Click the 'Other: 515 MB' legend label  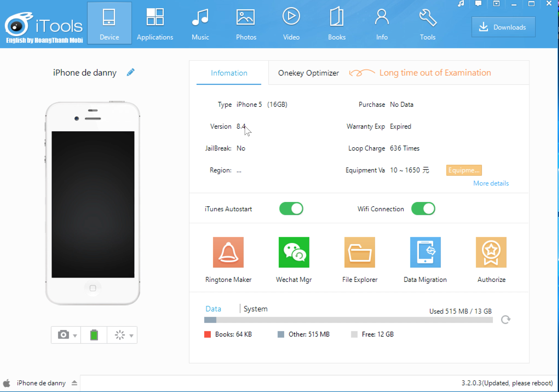coord(309,334)
